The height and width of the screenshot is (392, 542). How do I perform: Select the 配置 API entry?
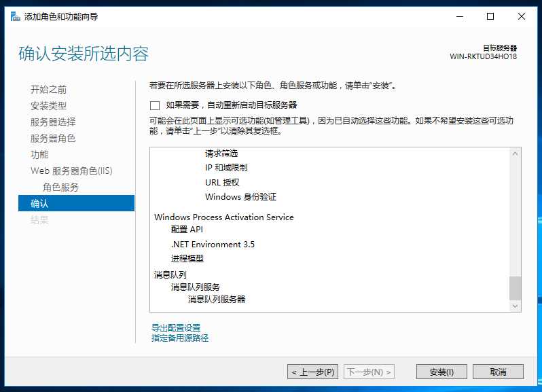click(187, 230)
